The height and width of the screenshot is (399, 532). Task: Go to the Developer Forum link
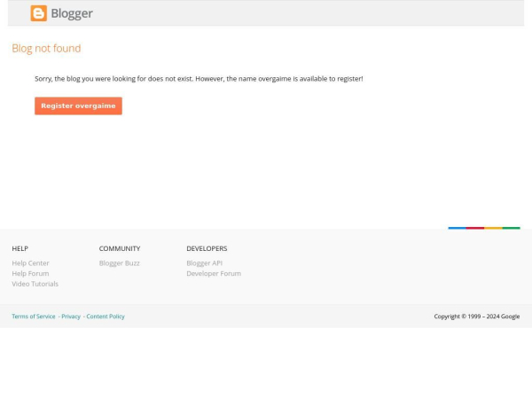point(213,274)
